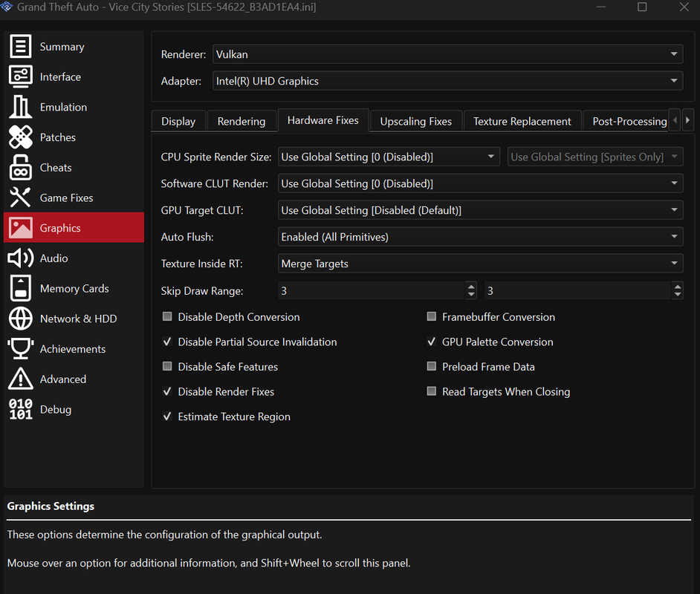Click the Achievements trophy icon
700x594 pixels.
coord(21,349)
